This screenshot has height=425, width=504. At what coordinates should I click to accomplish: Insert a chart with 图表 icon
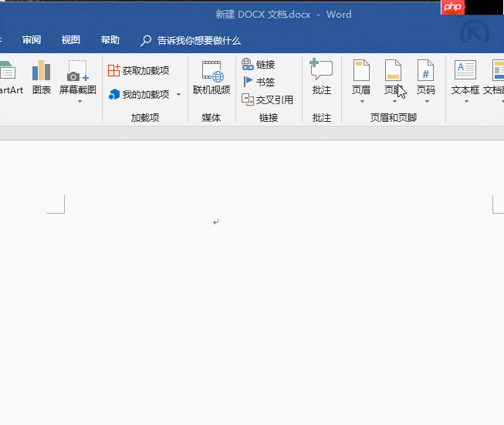[42, 77]
